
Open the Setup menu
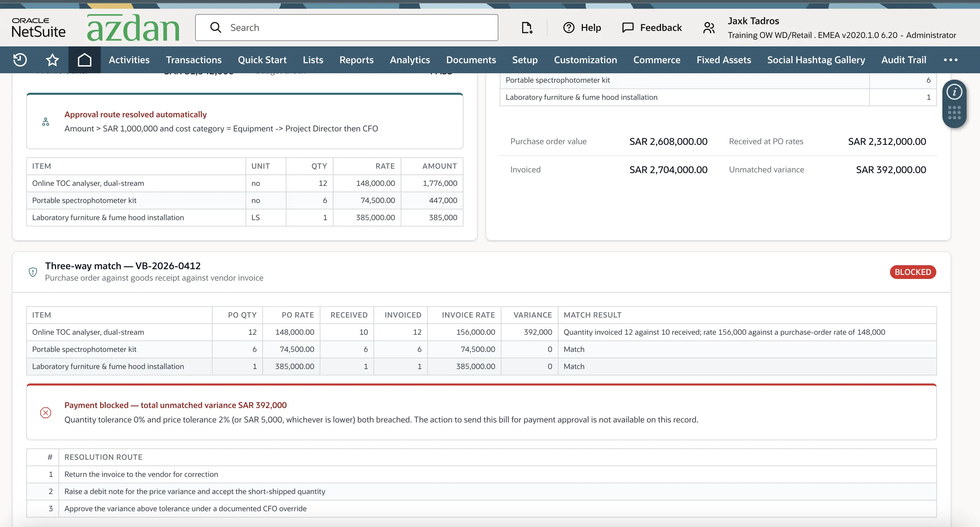pyautogui.click(x=525, y=60)
